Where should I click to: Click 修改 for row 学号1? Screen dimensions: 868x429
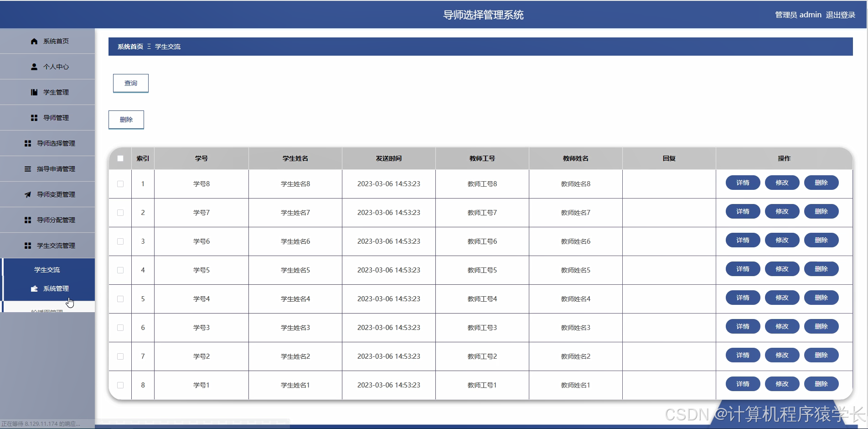782,384
